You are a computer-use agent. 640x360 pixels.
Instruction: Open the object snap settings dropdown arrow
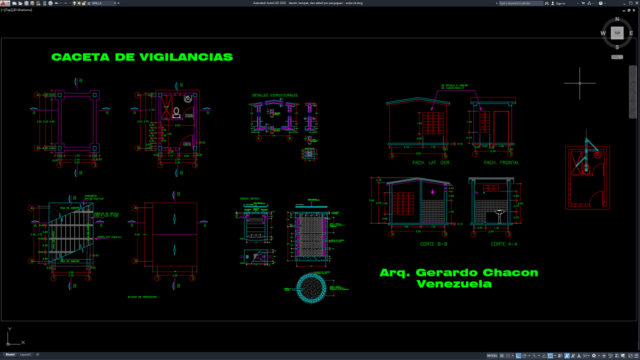tap(555, 356)
